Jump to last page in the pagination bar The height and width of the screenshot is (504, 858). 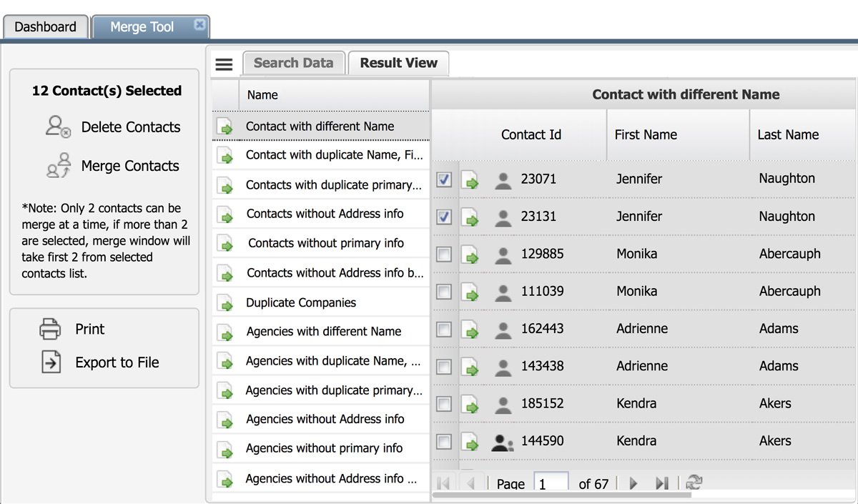[662, 484]
